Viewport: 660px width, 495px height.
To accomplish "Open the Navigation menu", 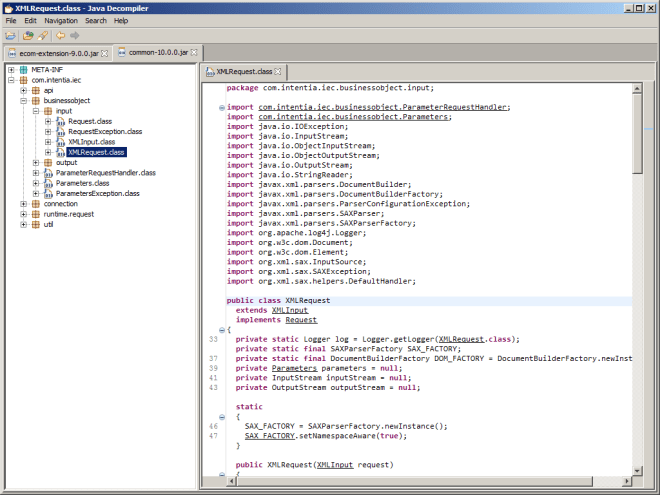I will (x=60, y=20).
